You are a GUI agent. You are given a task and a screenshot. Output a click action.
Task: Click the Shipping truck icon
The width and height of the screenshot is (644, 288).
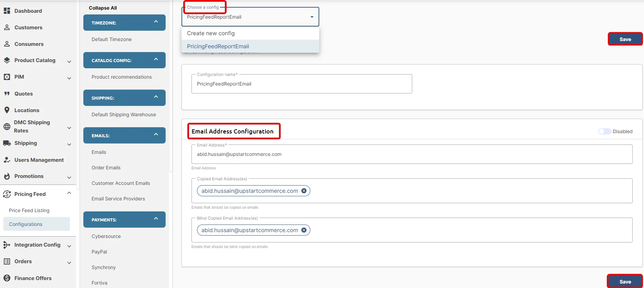point(7,143)
